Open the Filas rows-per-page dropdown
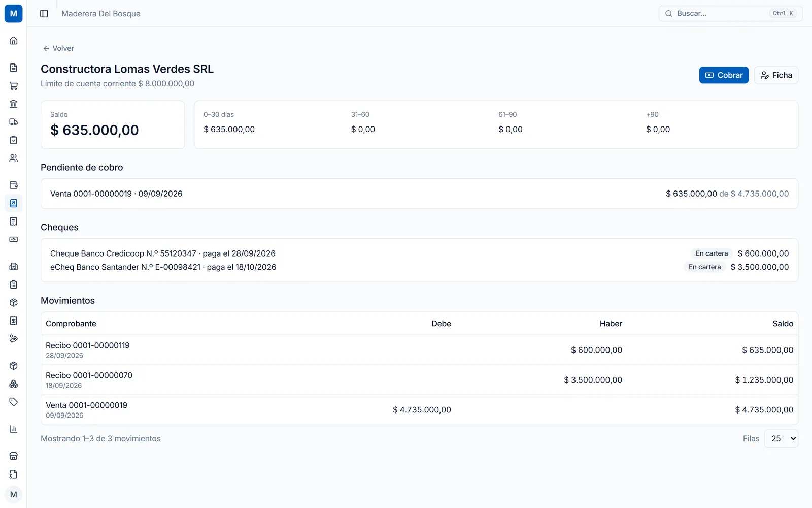This screenshot has height=508, width=812. pyautogui.click(x=781, y=439)
